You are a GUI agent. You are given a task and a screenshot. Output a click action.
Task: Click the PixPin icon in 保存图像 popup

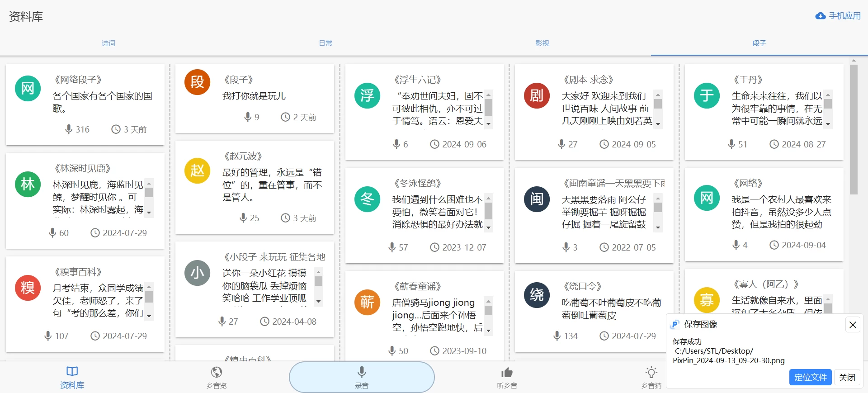[675, 324]
